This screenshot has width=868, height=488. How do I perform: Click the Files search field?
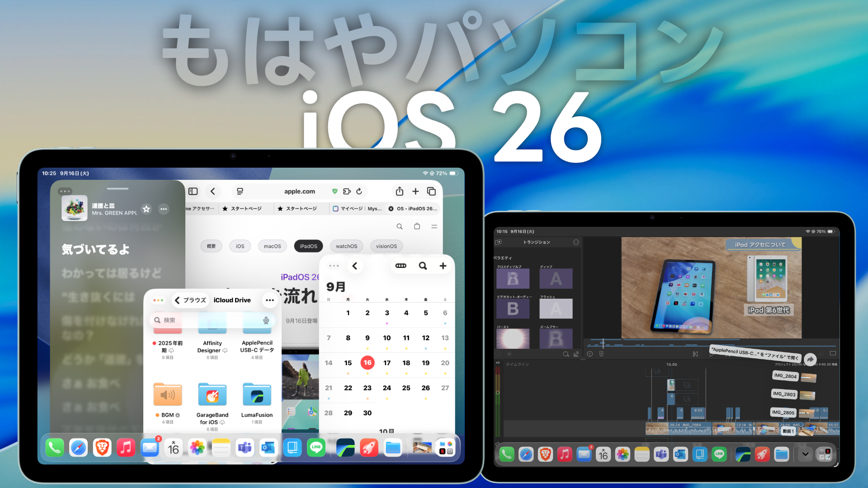[212, 320]
